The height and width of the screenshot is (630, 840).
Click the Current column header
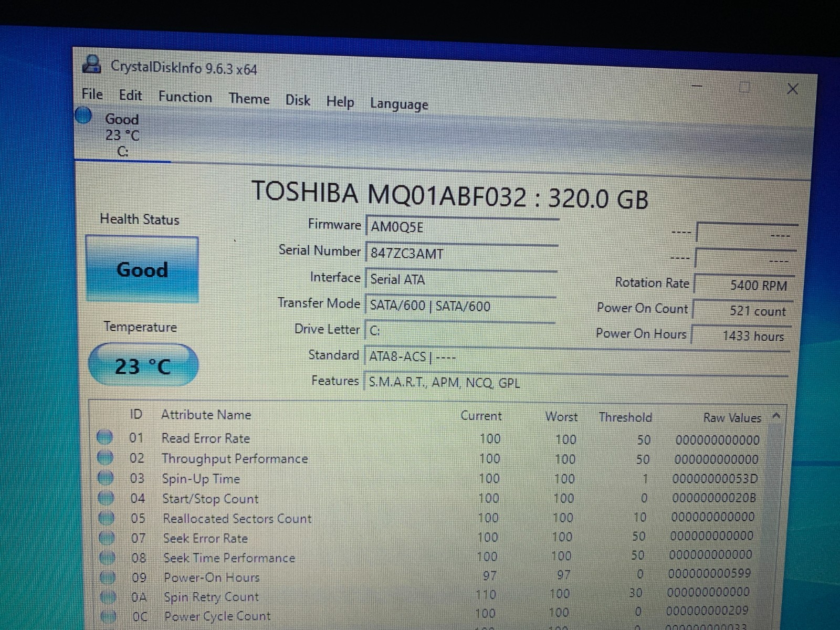click(x=480, y=416)
